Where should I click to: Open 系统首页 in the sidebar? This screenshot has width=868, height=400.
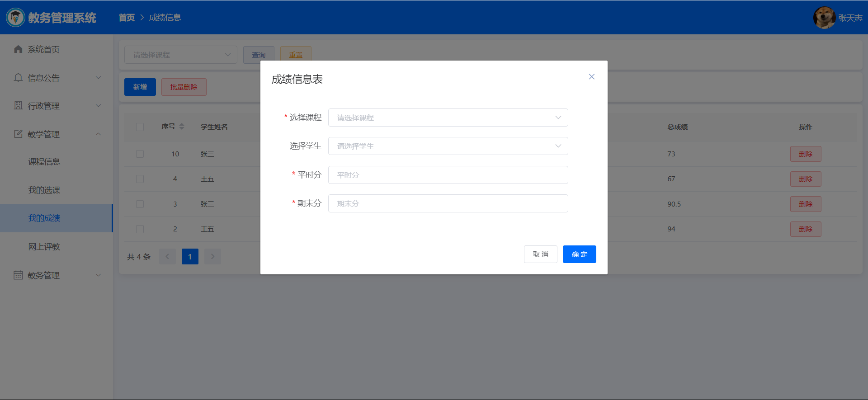pos(57,49)
